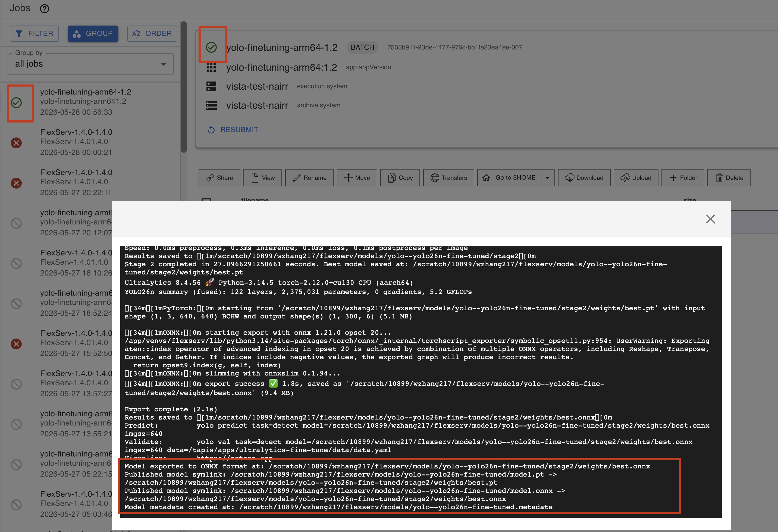Select FlexServ job dated 2026-05-27 20:22:11

coord(90,183)
